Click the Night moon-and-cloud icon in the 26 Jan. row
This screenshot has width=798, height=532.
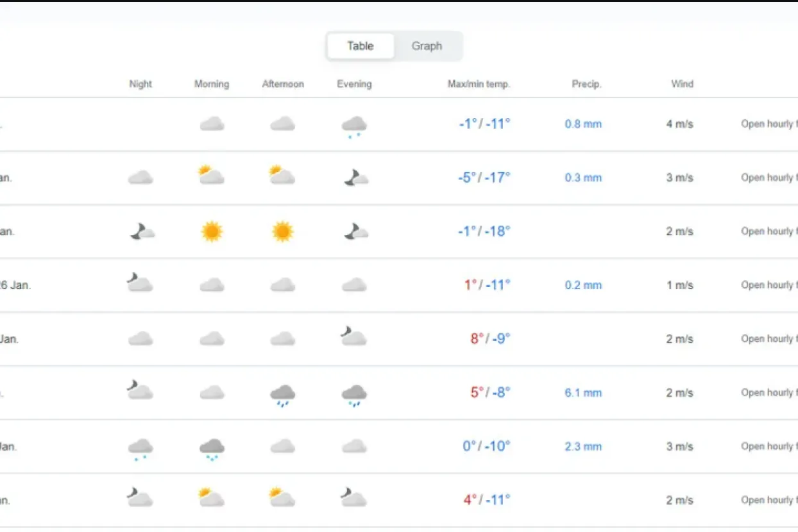[x=140, y=283]
